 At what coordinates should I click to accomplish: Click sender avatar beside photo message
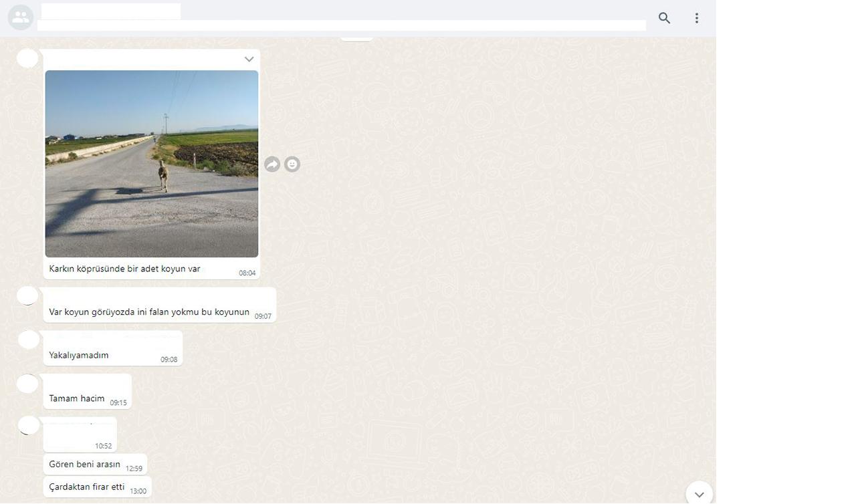(27, 59)
